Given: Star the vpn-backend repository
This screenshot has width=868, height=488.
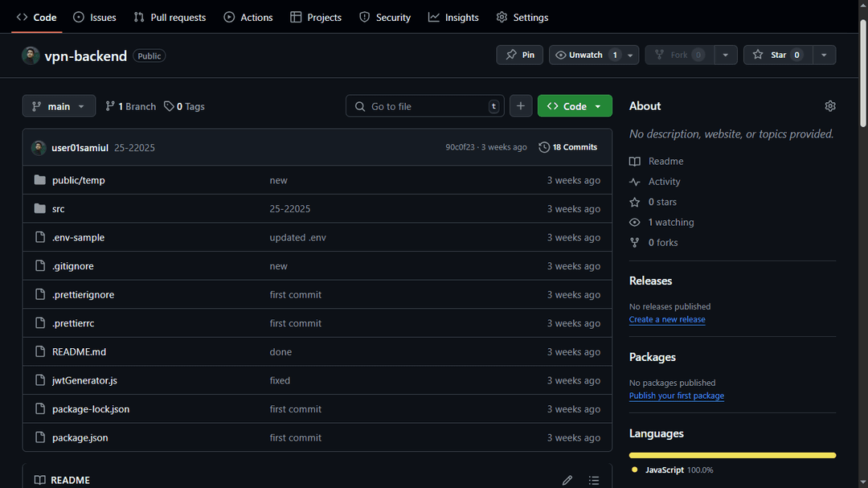Looking at the screenshot, I should (x=778, y=55).
